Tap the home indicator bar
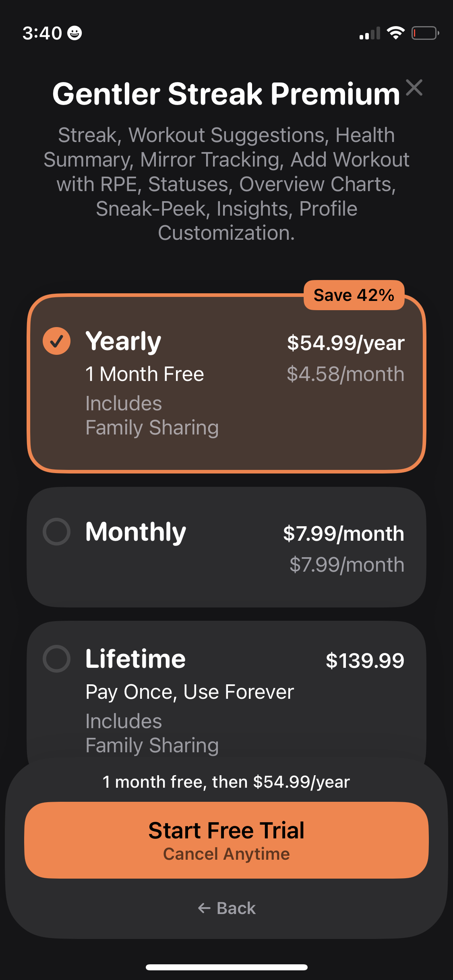Viewport: 453px width, 980px height. 226,967
